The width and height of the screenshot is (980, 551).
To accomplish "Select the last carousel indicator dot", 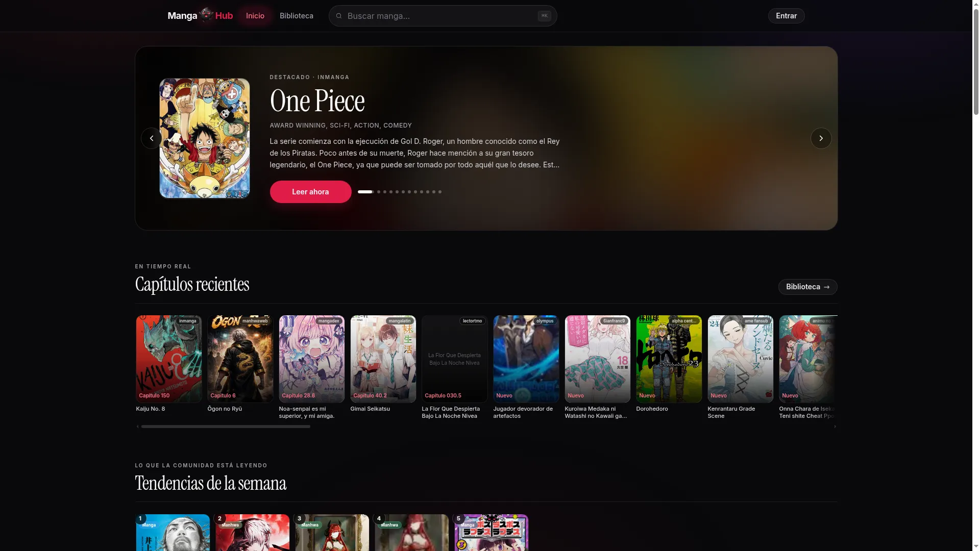I will (x=440, y=192).
